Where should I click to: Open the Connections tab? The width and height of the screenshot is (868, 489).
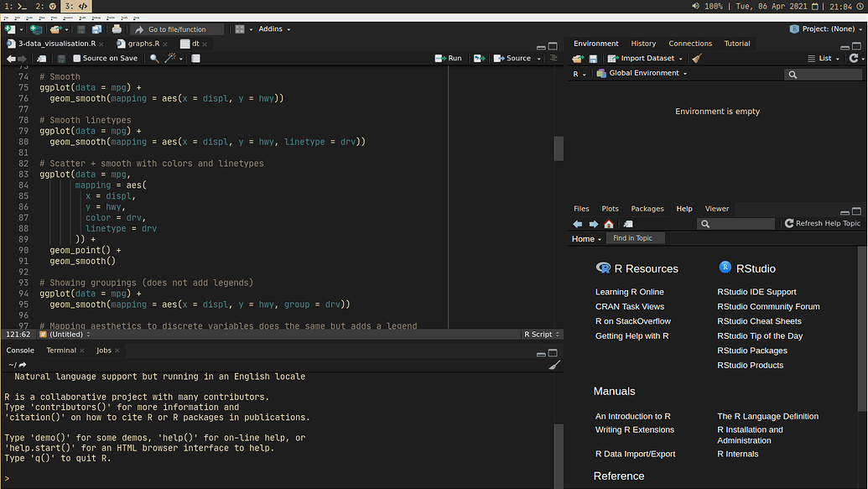(x=690, y=44)
